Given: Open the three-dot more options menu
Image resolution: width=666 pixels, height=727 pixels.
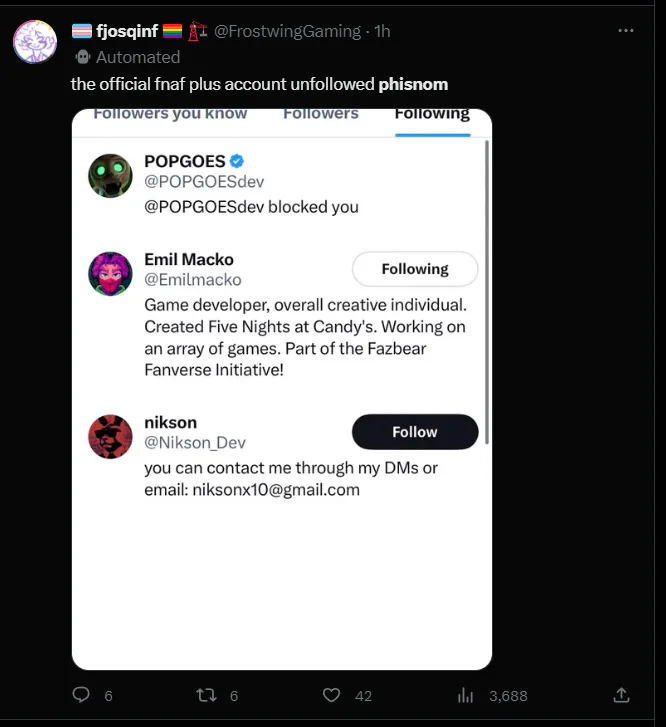Looking at the screenshot, I should pyautogui.click(x=626, y=31).
